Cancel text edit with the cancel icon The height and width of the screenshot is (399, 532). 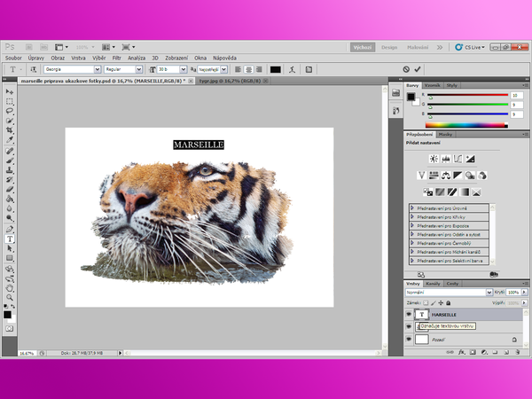(406, 69)
